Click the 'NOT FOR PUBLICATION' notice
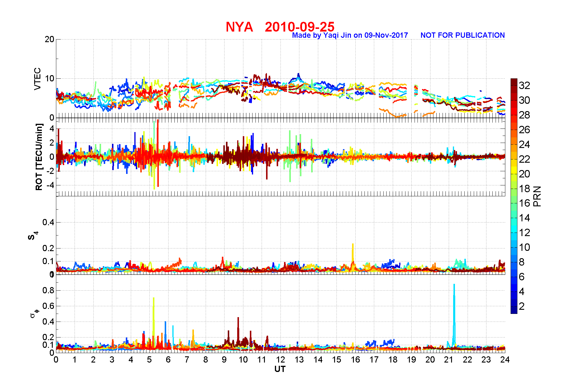The width and height of the screenshot is (561, 392). [463, 35]
